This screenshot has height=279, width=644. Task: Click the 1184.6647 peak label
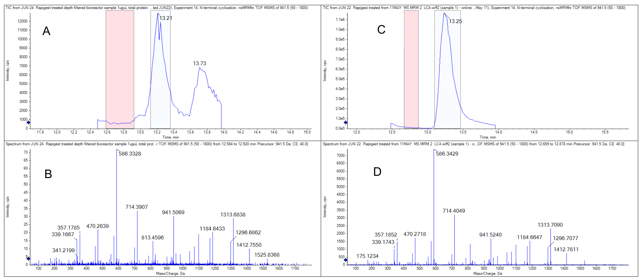pyautogui.click(x=530, y=237)
